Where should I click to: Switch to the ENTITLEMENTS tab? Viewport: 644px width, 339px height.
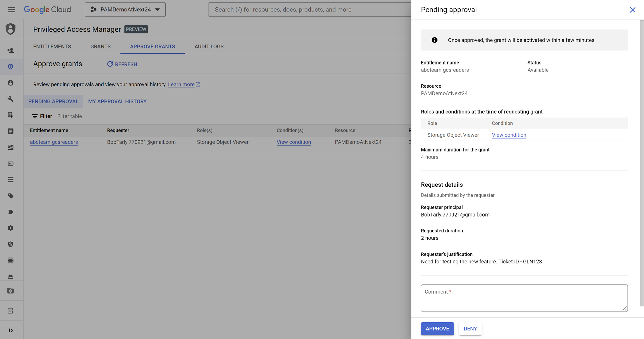pyautogui.click(x=52, y=46)
